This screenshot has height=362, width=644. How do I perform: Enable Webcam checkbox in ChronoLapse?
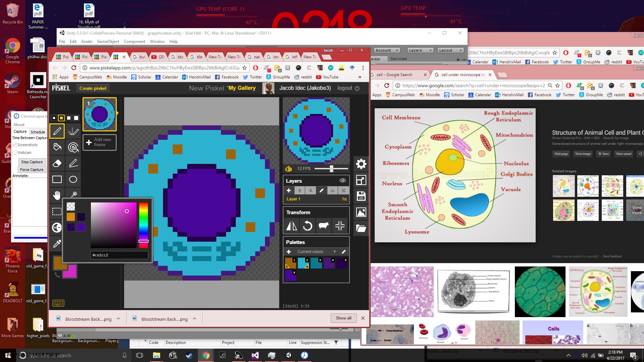pyautogui.click(x=15, y=153)
